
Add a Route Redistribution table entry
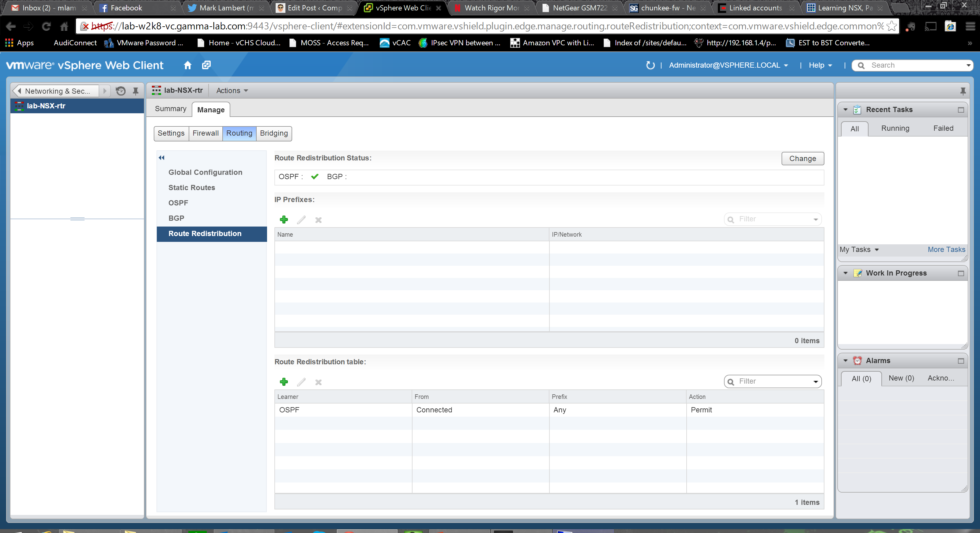pos(284,381)
